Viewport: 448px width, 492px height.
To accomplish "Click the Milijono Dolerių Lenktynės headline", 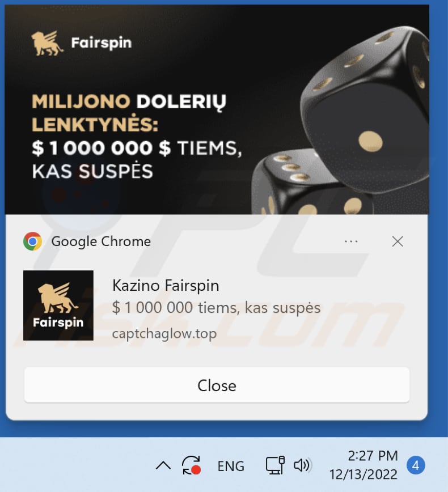I will [129, 113].
